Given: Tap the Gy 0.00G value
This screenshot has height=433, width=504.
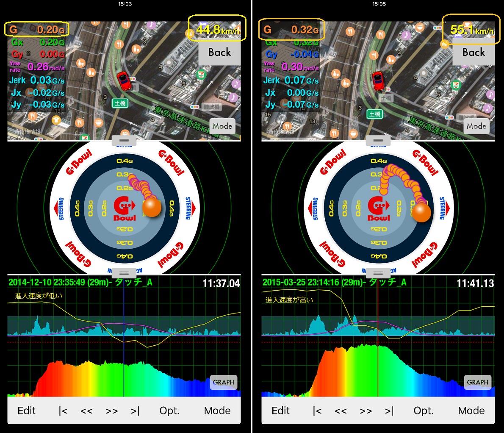Looking at the screenshot, I should tap(52, 54).
